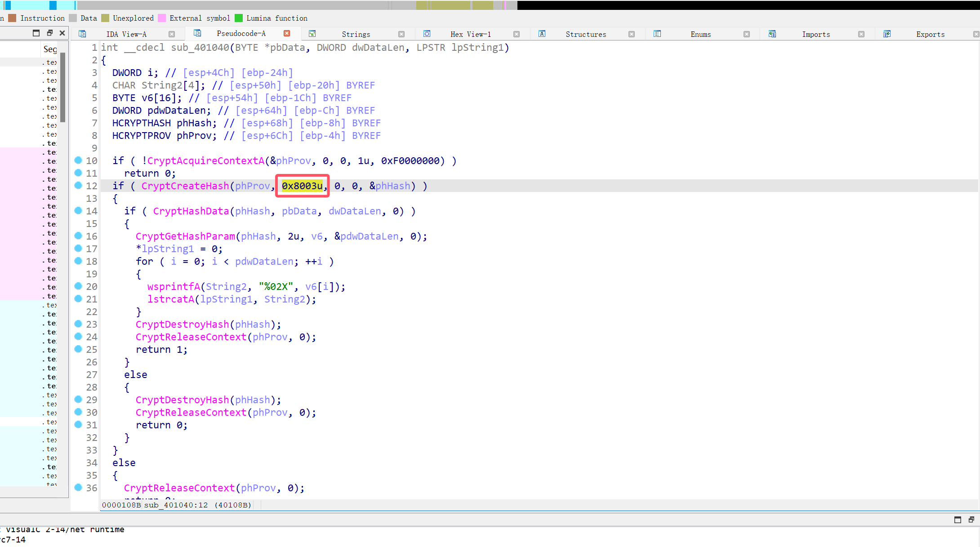
Task: Switch to the IDA View-A tab
Action: tap(126, 34)
